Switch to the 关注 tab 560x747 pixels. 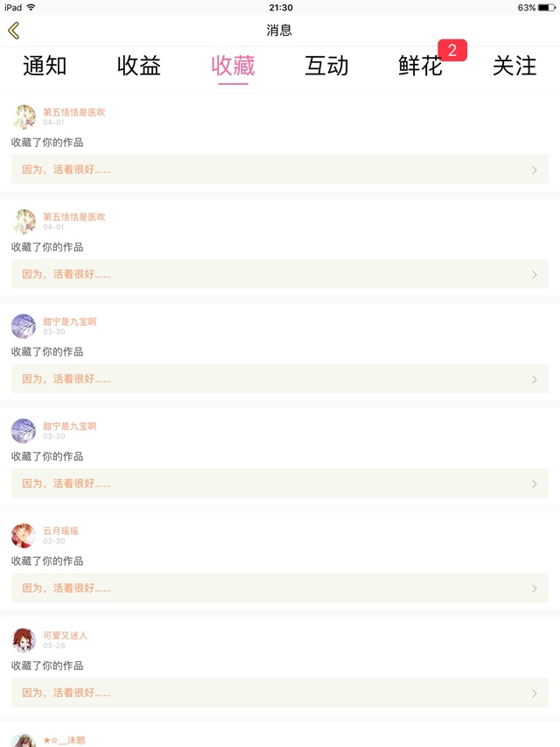click(x=514, y=66)
